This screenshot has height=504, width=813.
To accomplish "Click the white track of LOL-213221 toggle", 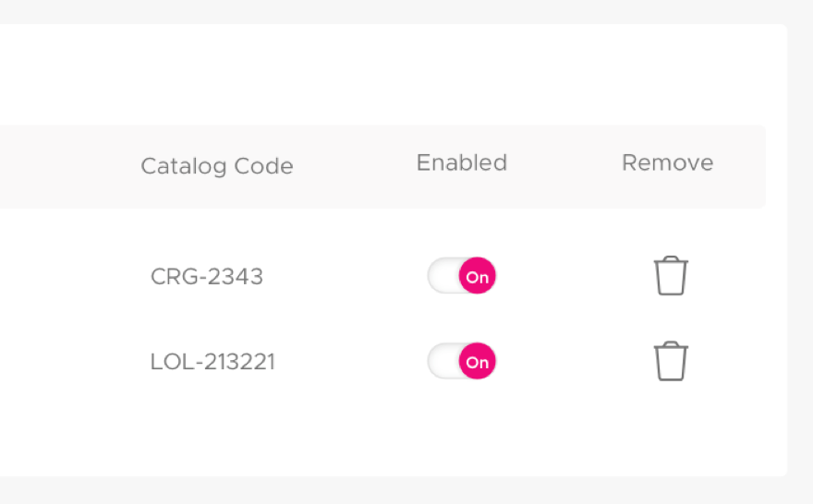I will 443,361.
